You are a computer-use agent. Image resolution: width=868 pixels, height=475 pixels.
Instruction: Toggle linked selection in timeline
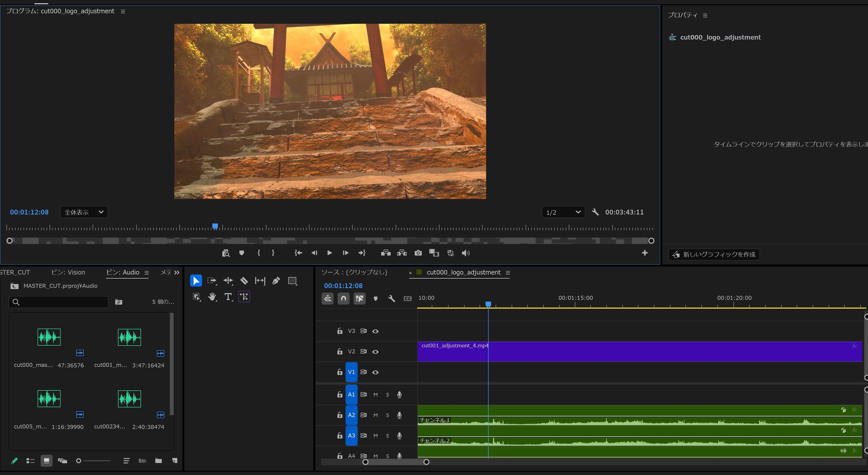(x=360, y=299)
